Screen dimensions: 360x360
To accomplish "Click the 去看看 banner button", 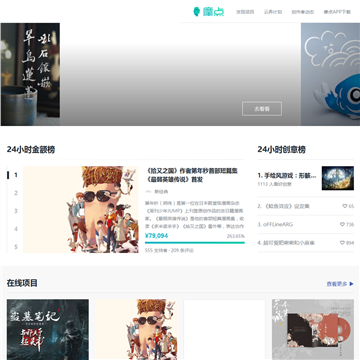I will tap(262, 109).
